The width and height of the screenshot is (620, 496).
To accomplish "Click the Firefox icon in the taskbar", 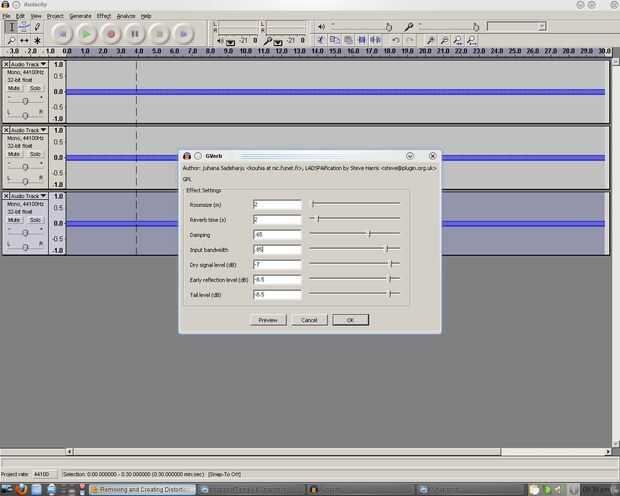I will coord(22,489).
